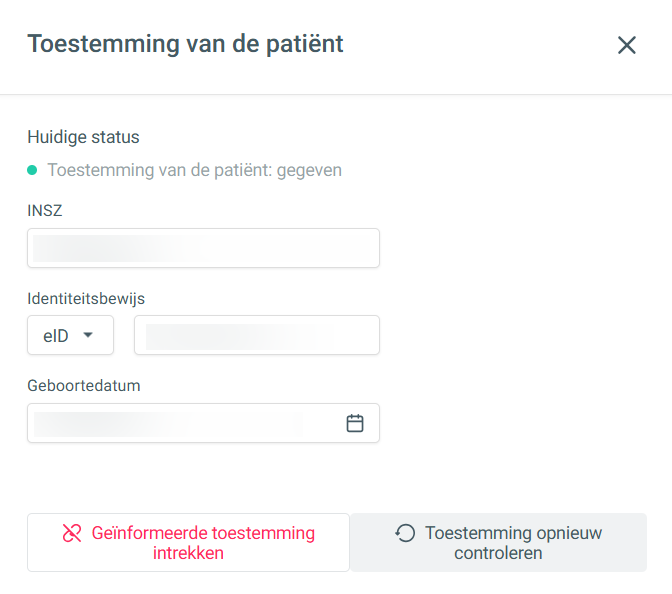
Task: Click the dialog title text
Action: (x=186, y=44)
